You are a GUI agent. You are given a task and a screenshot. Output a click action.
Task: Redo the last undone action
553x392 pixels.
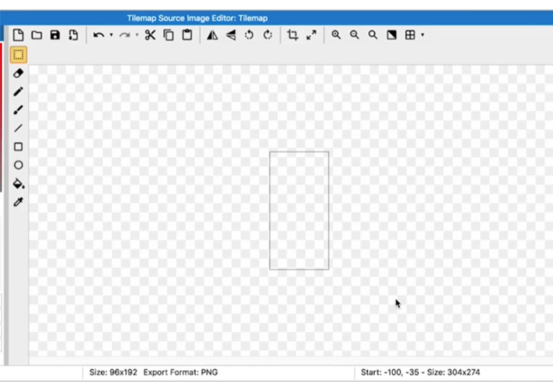click(125, 35)
